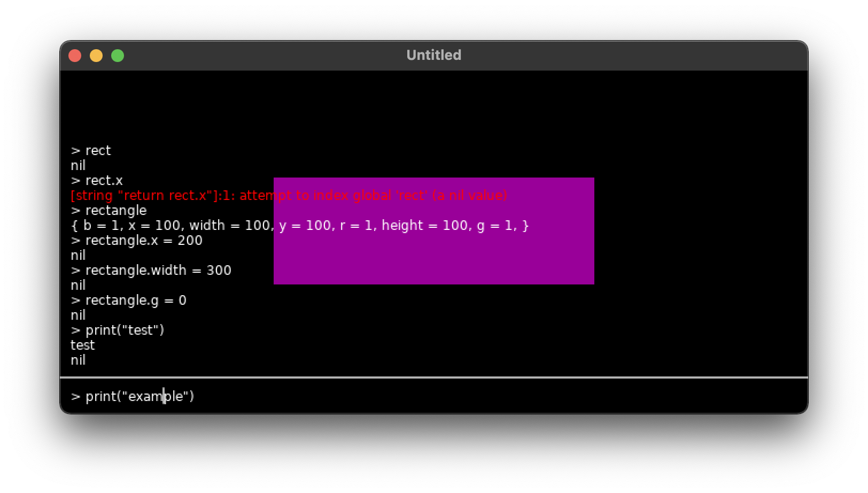Image resolution: width=868 pixels, height=493 pixels.
Task: Click the "> rectangle" console line
Action: [x=108, y=211]
